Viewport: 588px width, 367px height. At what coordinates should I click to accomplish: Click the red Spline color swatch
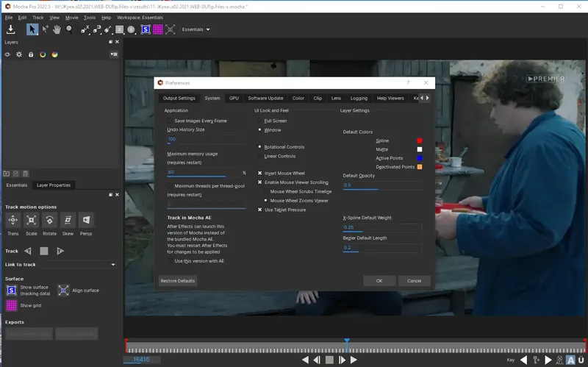420,140
